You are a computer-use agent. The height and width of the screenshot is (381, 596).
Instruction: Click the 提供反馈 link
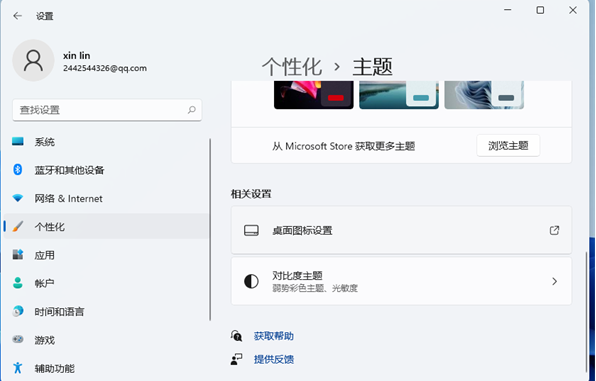point(274,359)
